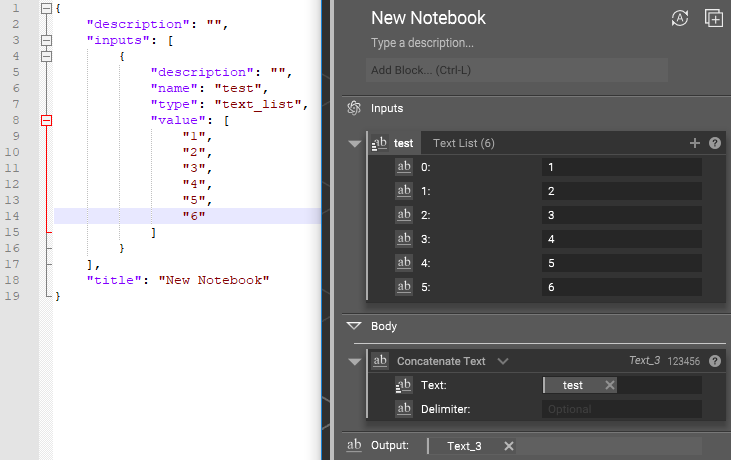Screen dimensions: 731x460
Task: Click the "value" key on line 8
Action: coord(177,120)
